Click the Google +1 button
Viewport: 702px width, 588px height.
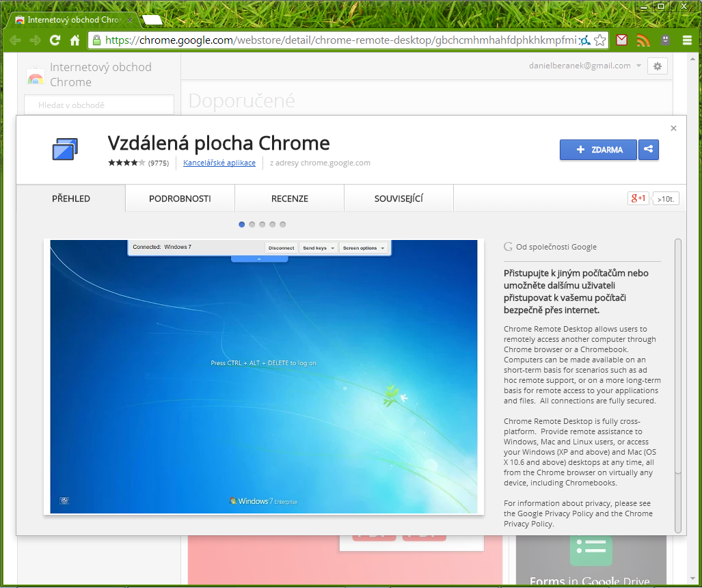(638, 198)
